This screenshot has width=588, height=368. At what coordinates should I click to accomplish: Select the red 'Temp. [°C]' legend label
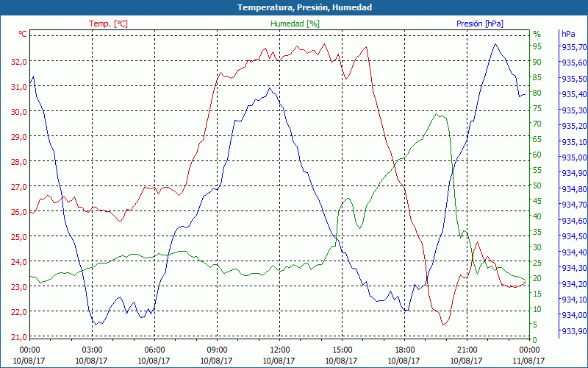coord(108,24)
